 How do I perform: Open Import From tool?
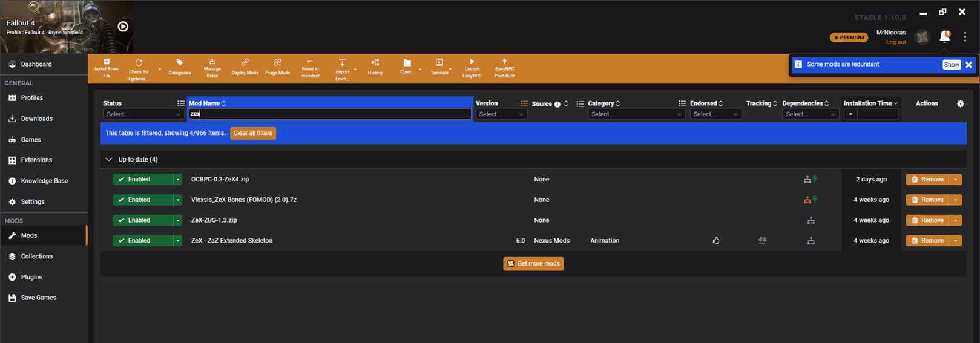pyautogui.click(x=342, y=70)
